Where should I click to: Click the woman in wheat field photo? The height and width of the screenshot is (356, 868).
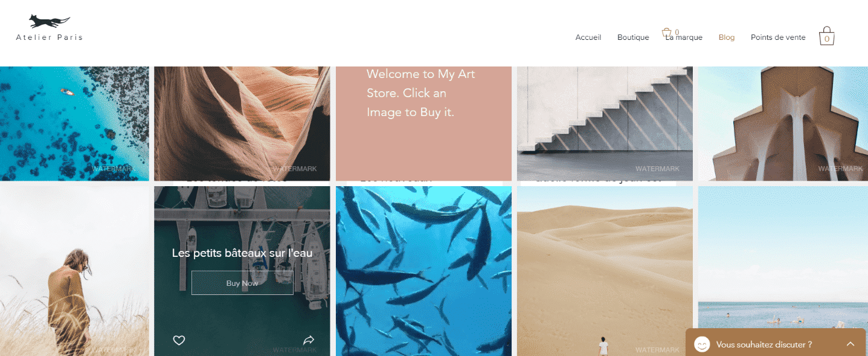point(74,271)
